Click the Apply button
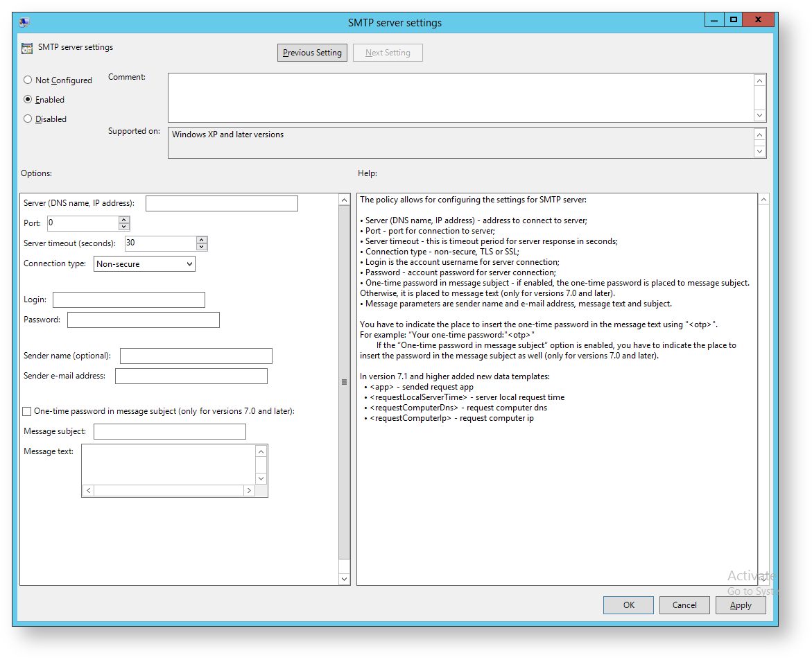812x660 pixels. pos(741,605)
